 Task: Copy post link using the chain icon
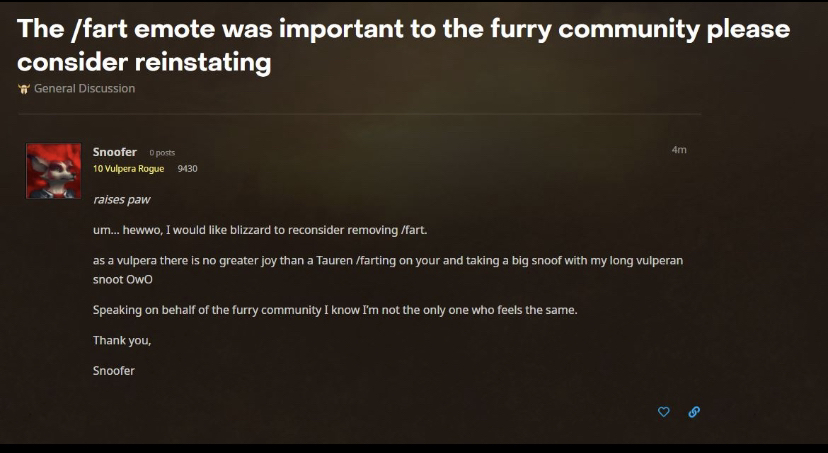pos(693,412)
